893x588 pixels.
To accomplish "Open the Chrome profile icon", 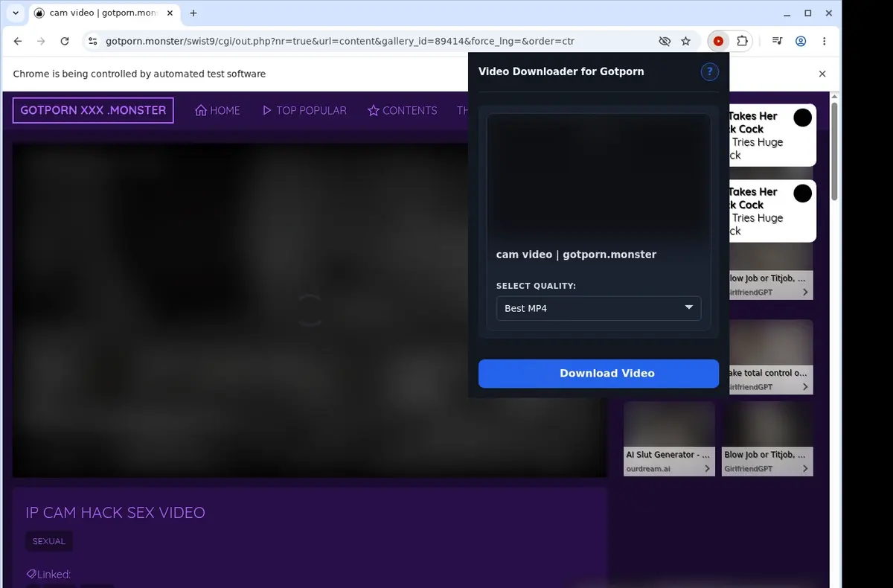I will pyautogui.click(x=801, y=42).
